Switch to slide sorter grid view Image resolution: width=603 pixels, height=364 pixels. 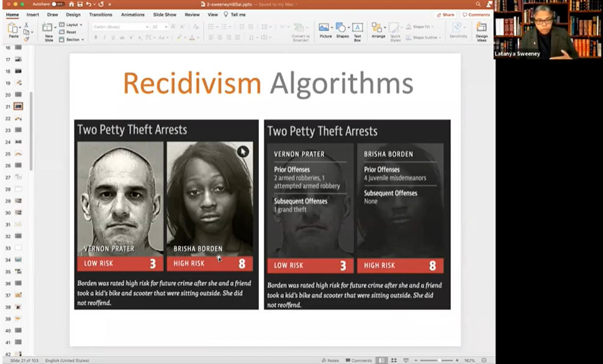392,360
